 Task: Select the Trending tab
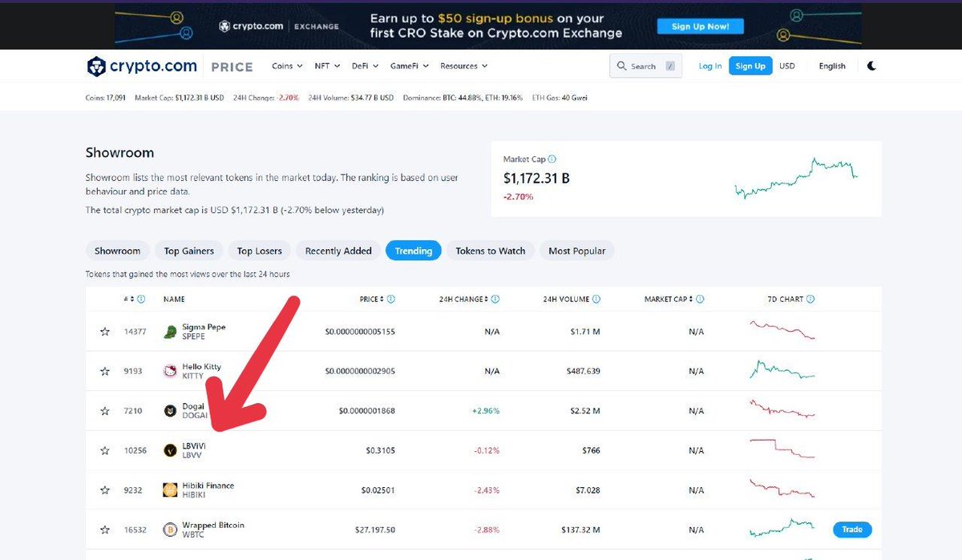pyautogui.click(x=414, y=251)
